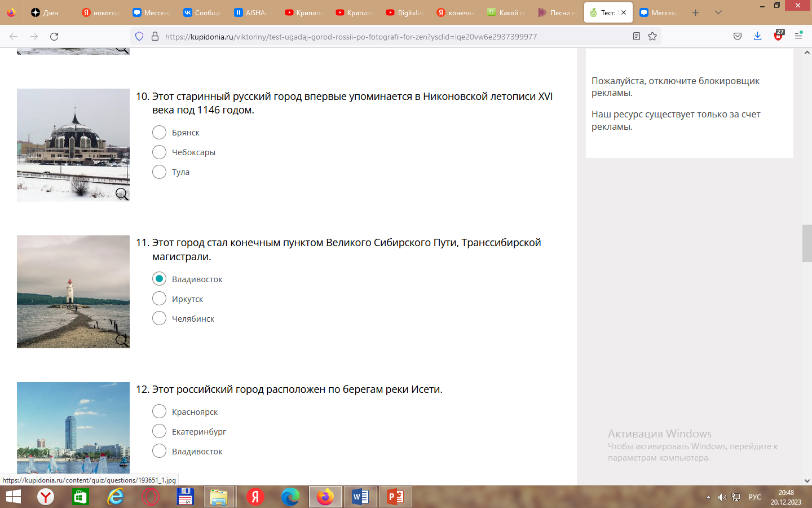812x508 pixels.
Task: Switch to the AISHA tab
Action: pyautogui.click(x=254, y=12)
